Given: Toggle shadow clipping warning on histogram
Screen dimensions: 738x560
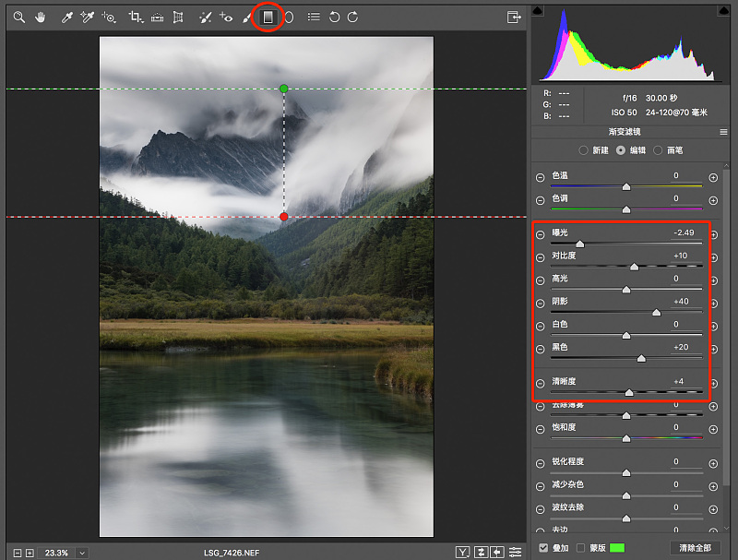Looking at the screenshot, I should click(538, 10).
